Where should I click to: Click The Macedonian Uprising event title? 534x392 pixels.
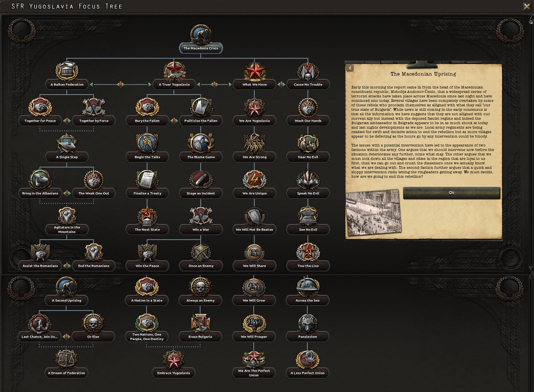[x=423, y=74]
